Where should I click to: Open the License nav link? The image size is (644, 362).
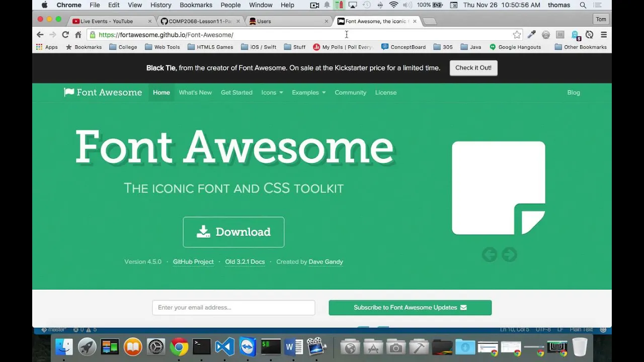[386, 93]
